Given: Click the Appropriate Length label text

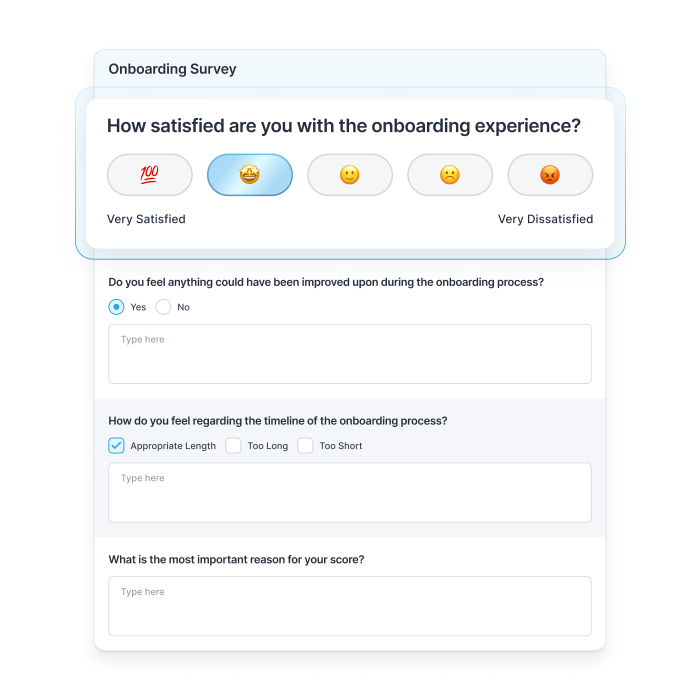Looking at the screenshot, I should point(173,446).
